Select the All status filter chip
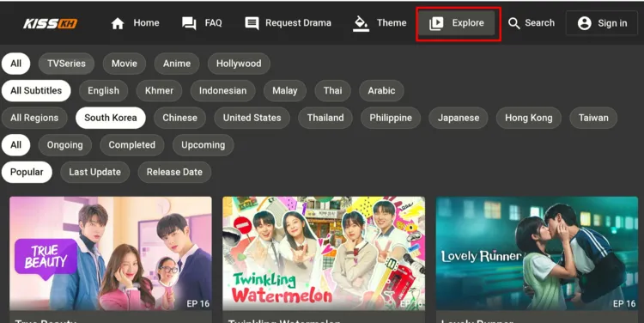 pos(16,145)
